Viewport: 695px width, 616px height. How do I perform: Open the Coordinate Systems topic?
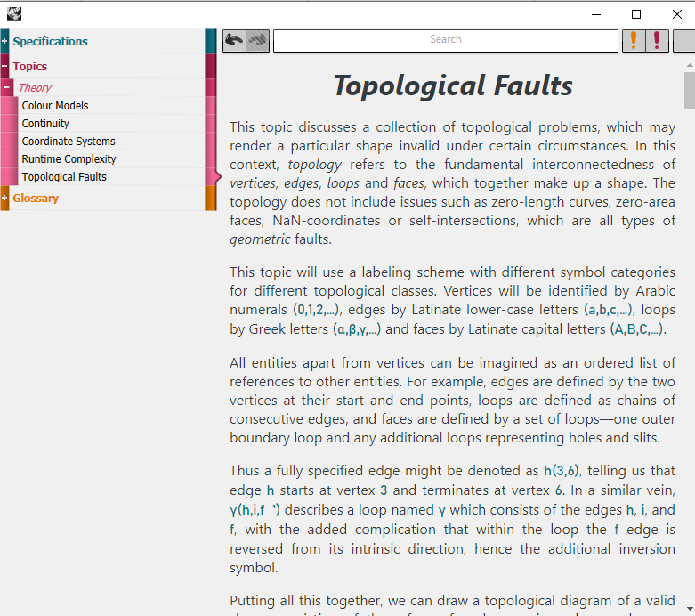(x=69, y=141)
